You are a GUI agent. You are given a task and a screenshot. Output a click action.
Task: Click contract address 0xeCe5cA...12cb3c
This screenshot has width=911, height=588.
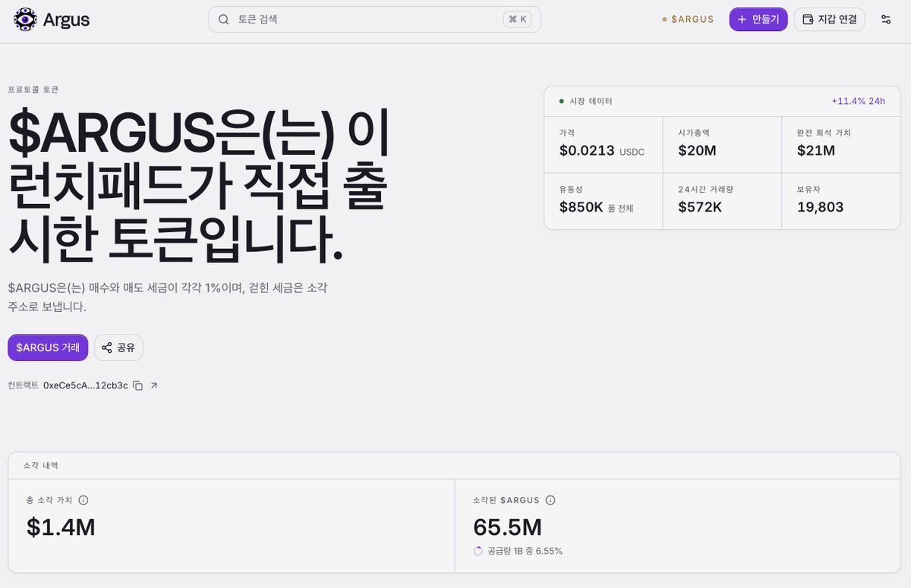(x=86, y=385)
